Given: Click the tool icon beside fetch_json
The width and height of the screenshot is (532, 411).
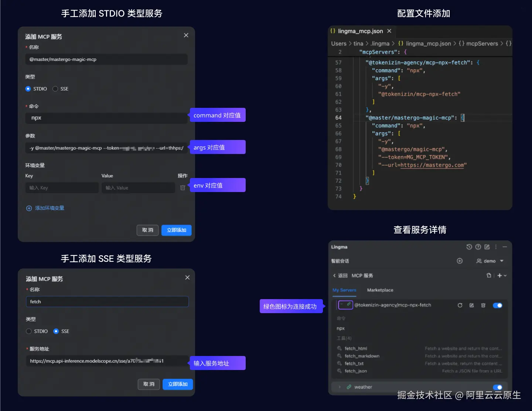Looking at the screenshot, I should [x=339, y=371].
